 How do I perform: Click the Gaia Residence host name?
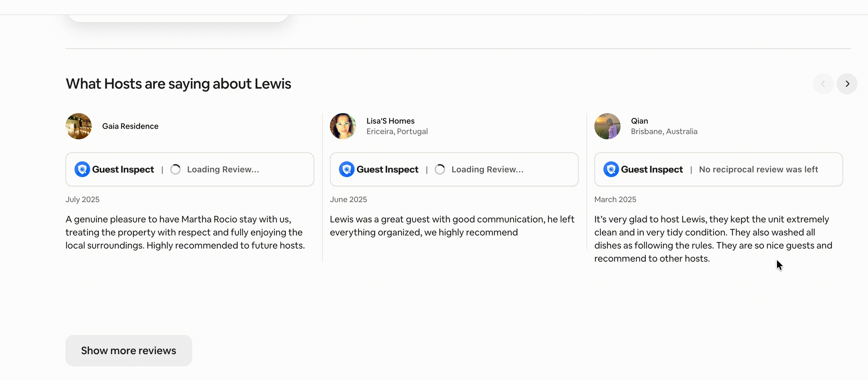pyautogui.click(x=130, y=126)
